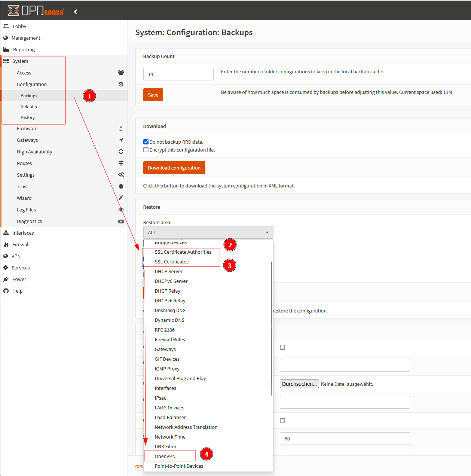Viewport: 471px width, 476px height.
Task: Click the Trust certificate icon
Action: pyautogui.click(x=121, y=186)
